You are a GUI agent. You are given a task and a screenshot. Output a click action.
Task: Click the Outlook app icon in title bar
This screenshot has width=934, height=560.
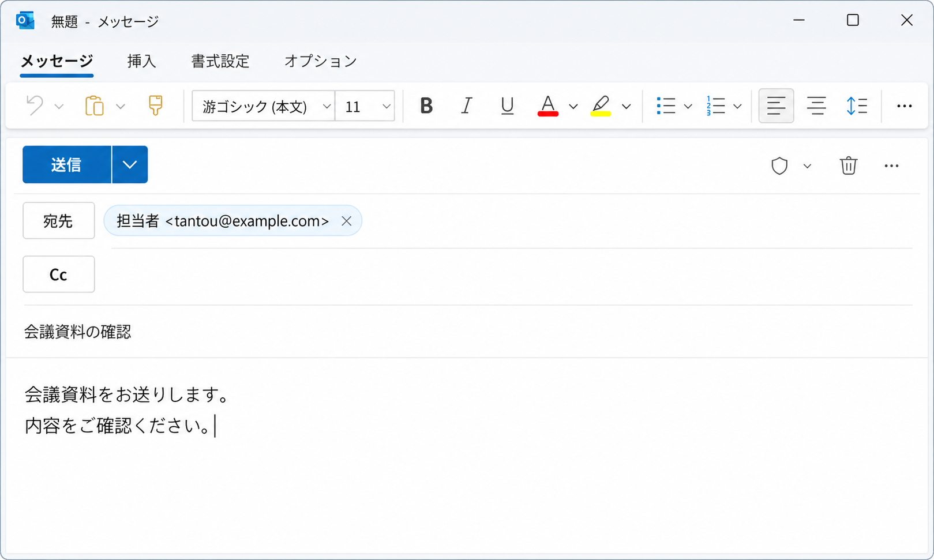coord(25,21)
